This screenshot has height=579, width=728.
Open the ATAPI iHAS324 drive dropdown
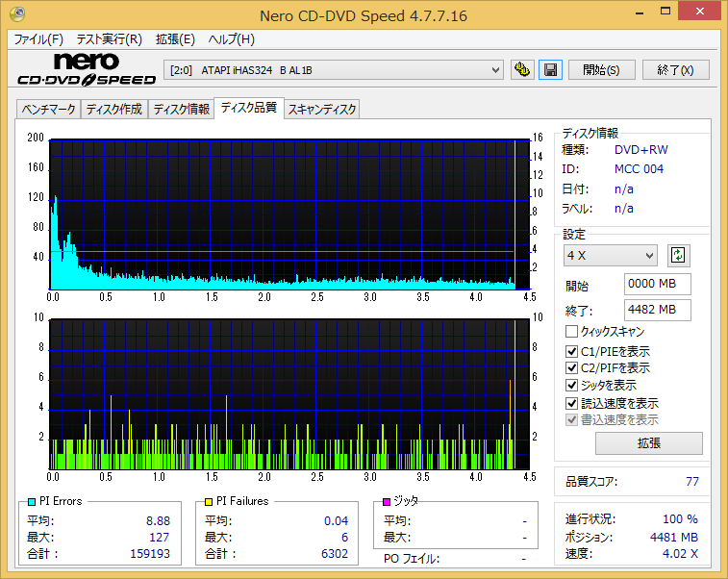tap(334, 70)
